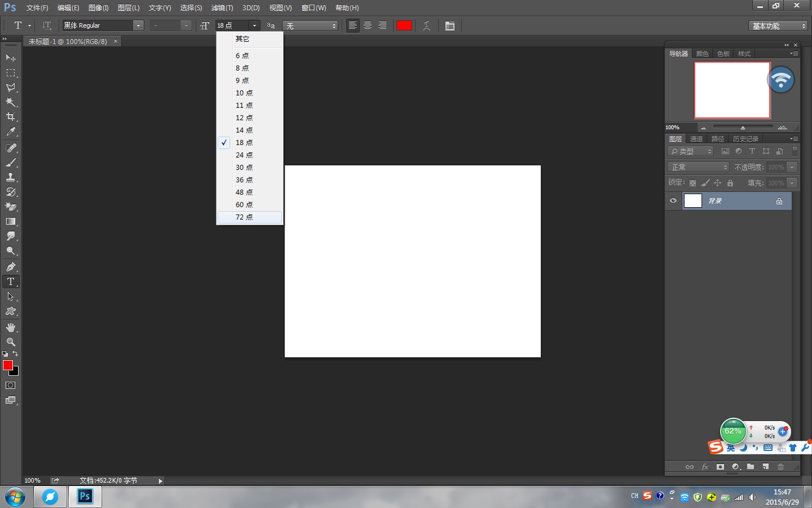This screenshot has width=812, height=508.
Task: Switch to the History tab
Action: 745,139
